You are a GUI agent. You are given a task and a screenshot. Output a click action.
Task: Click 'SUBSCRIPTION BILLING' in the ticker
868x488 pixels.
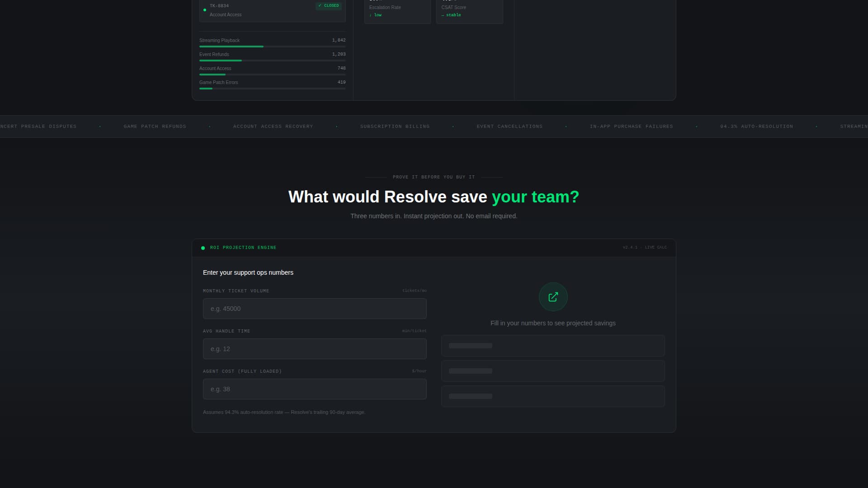[x=395, y=127]
